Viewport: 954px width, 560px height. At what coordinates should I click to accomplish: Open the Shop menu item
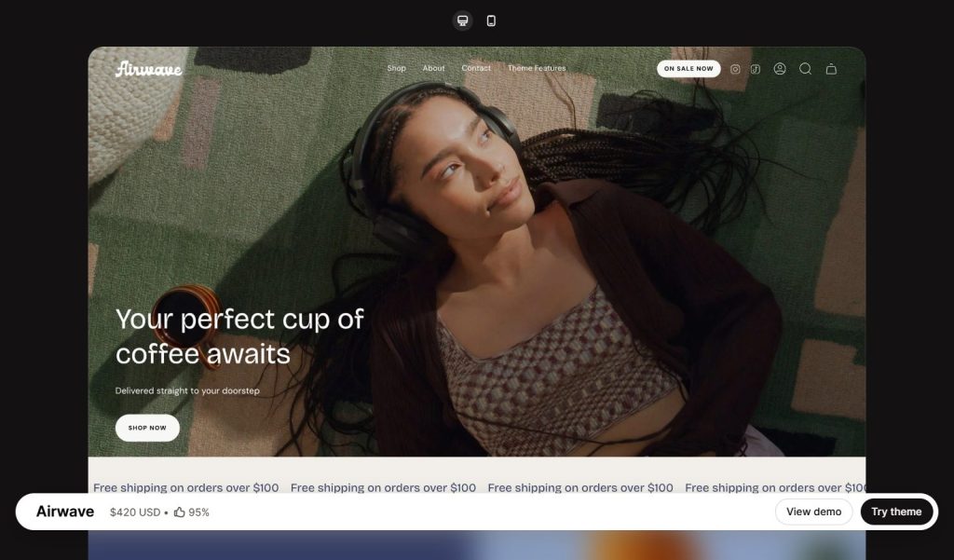pyautogui.click(x=397, y=68)
